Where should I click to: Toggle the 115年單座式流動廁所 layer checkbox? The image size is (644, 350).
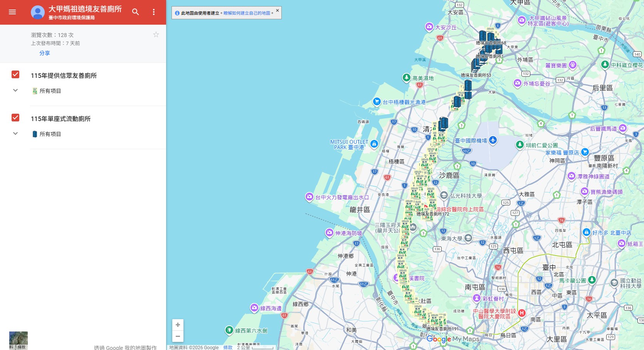tap(15, 118)
